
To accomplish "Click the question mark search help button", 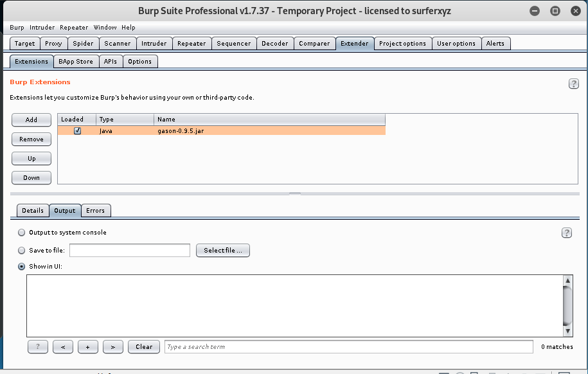I will (38, 347).
